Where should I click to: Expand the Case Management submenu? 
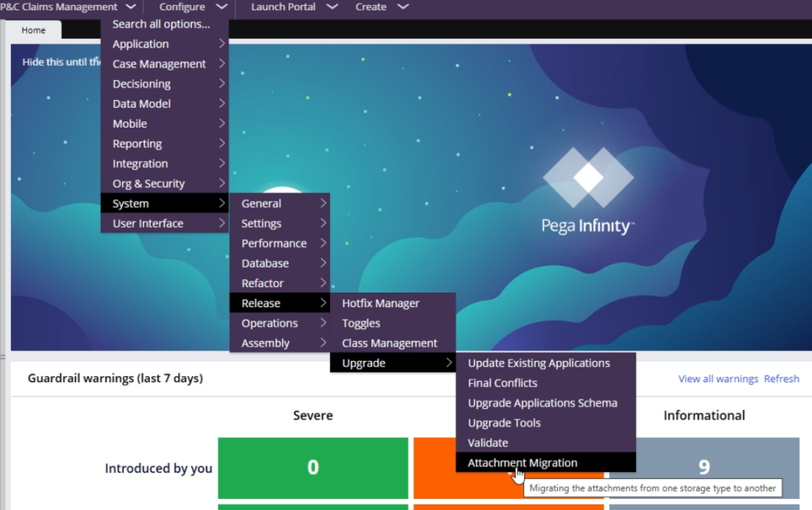point(165,63)
